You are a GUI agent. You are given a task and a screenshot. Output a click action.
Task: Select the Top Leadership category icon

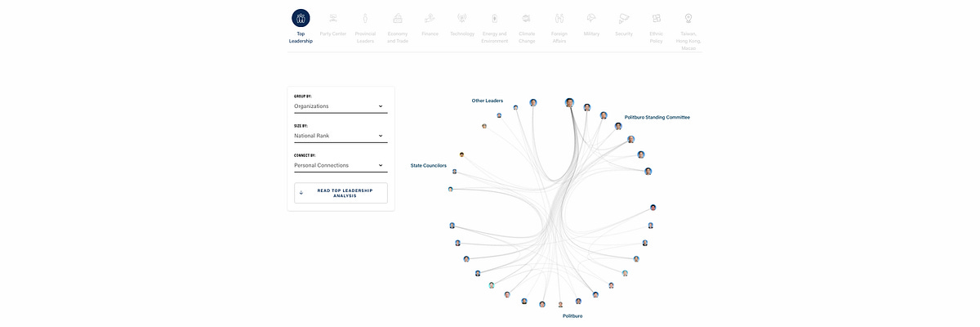coord(301,18)
